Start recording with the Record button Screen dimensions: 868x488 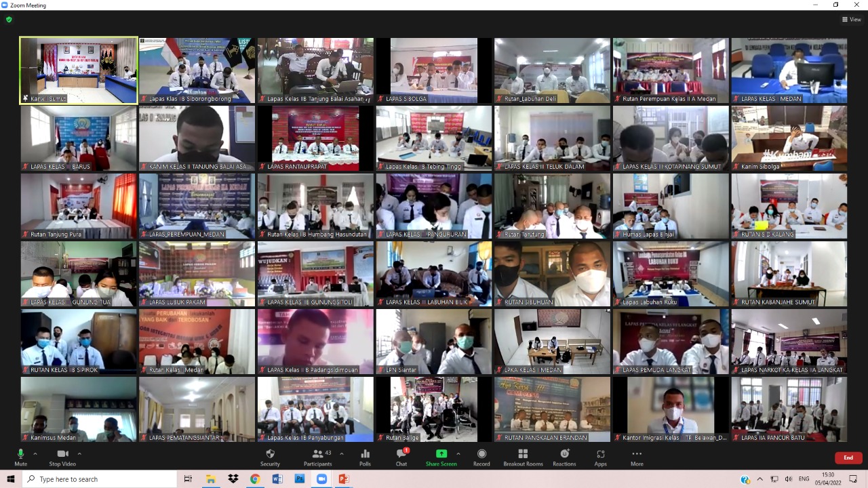(481, 456)
